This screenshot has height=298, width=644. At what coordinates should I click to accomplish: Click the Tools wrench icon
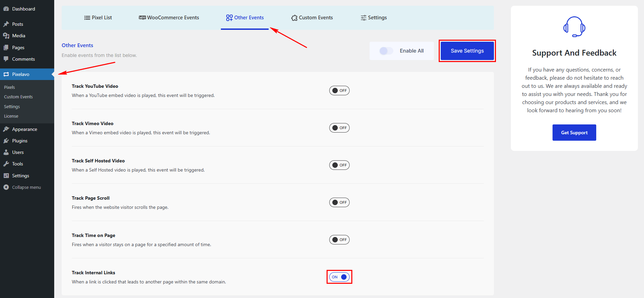coord(6,164)
